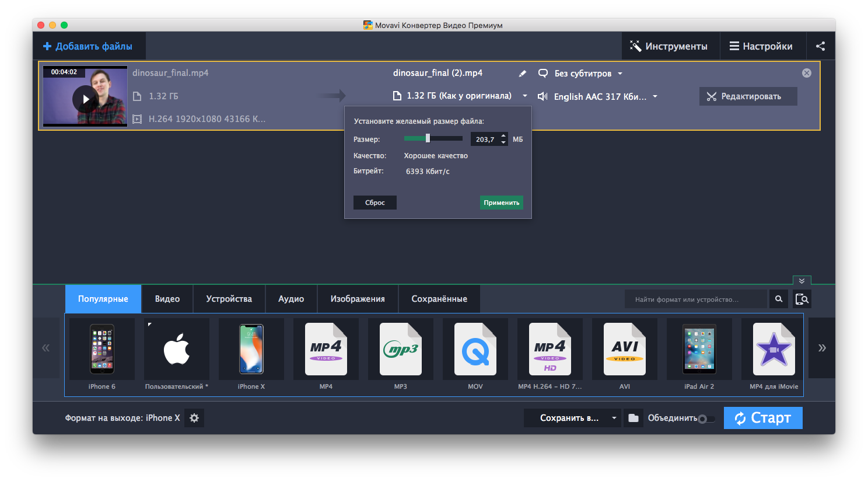Switch to the Видео tab

167,299
